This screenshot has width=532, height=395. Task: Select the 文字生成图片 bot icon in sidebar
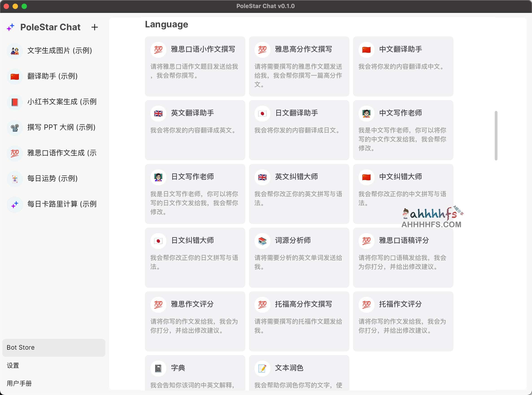tap(15, 51)
